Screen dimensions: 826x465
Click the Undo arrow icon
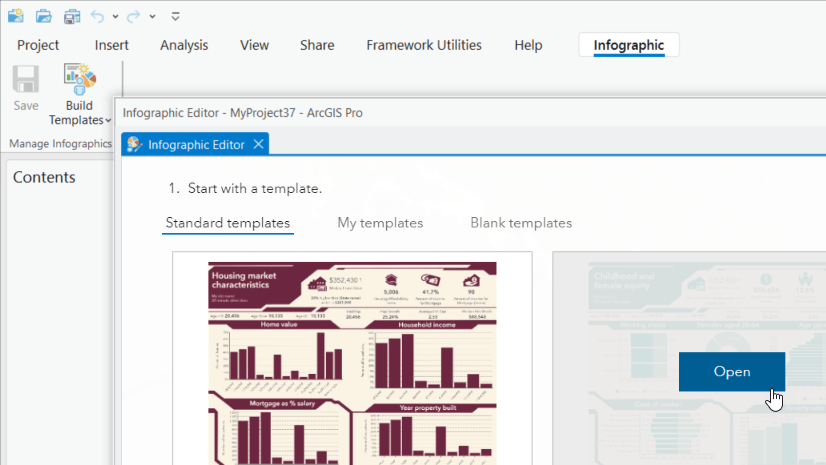point(97,16)
